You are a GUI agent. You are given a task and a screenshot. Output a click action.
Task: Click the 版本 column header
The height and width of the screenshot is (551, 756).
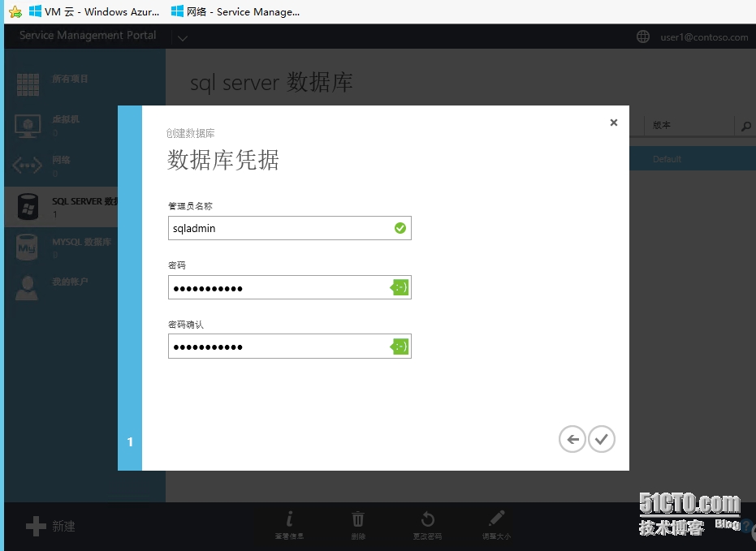662,125
